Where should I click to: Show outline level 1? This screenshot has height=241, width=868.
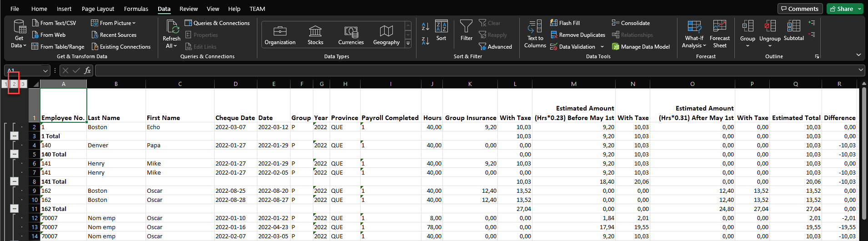point(5,84)
